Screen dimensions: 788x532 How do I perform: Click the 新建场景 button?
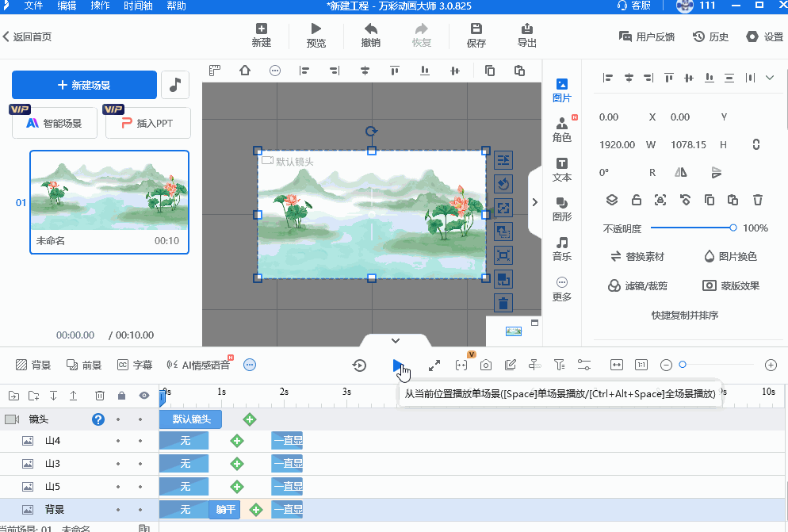pos(84,85)
